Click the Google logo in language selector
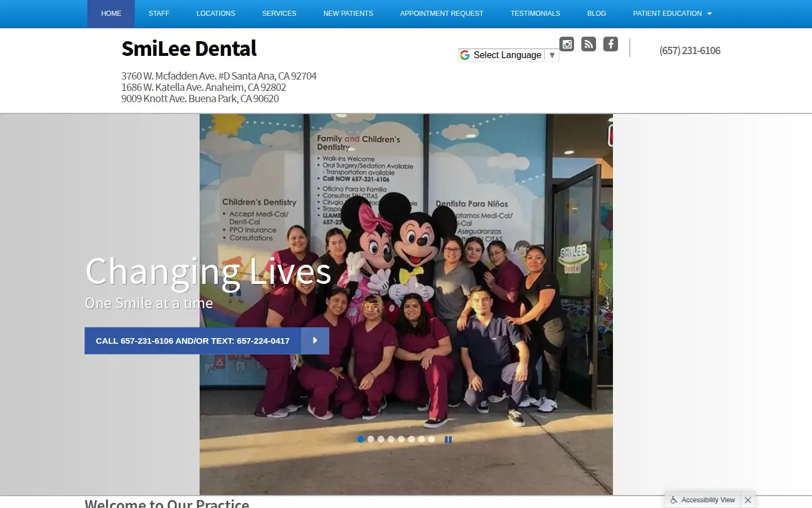This screenshot has width=812, height=508. coord(465,55)
